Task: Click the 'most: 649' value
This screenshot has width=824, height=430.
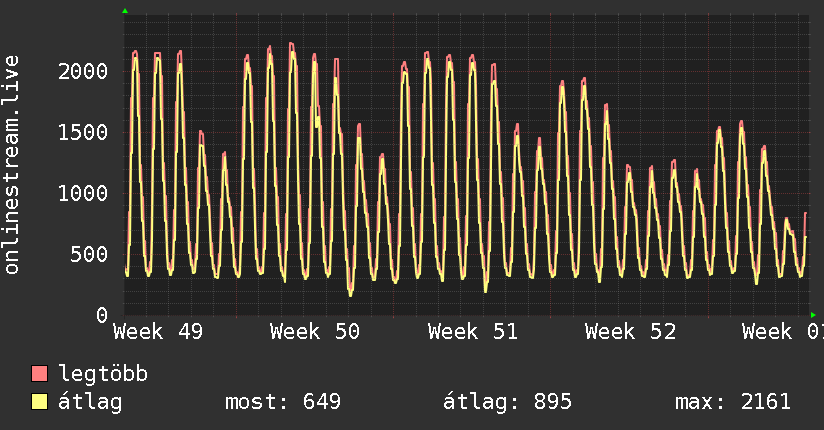Action: point(283,402)
